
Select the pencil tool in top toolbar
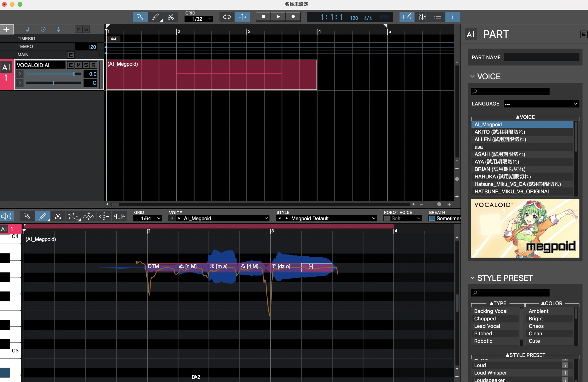point(155,17)
